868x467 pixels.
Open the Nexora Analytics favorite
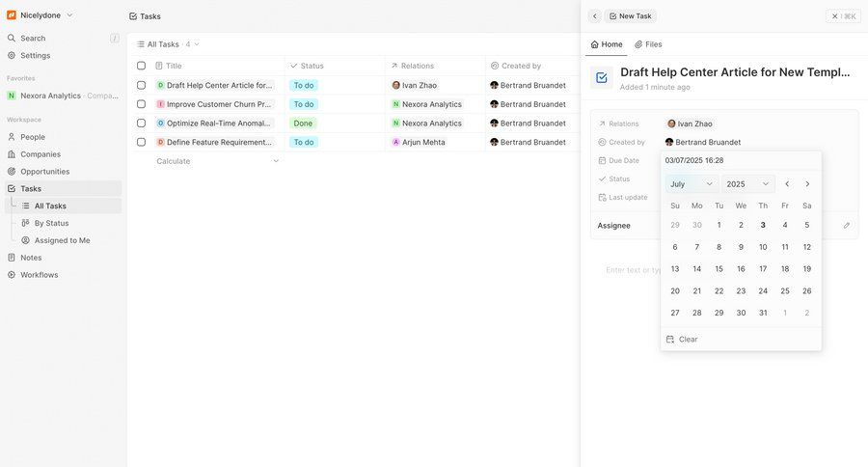tap(63, 96)
